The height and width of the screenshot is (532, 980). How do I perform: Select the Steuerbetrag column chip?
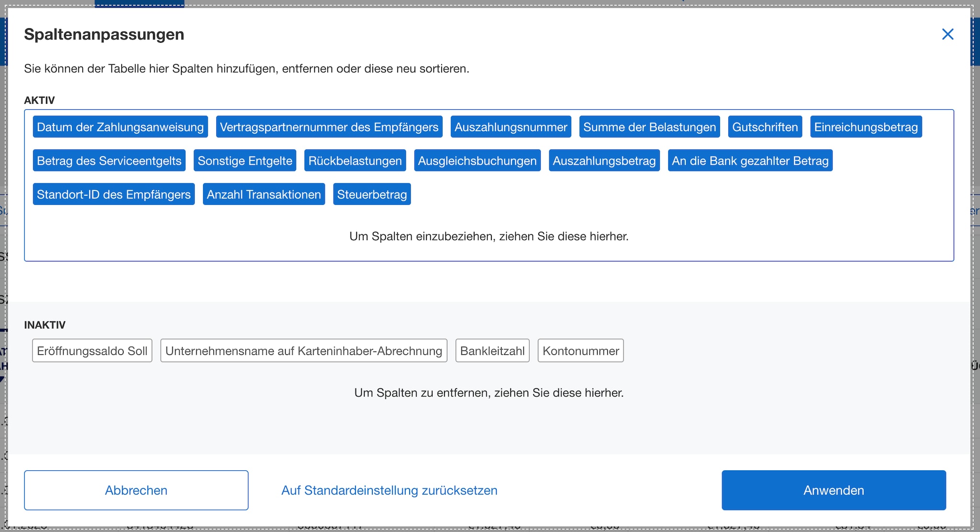point(372,194)
